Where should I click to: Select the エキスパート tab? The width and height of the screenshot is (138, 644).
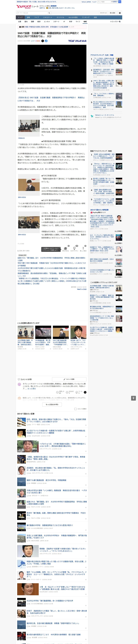click(x=48, y=17)
